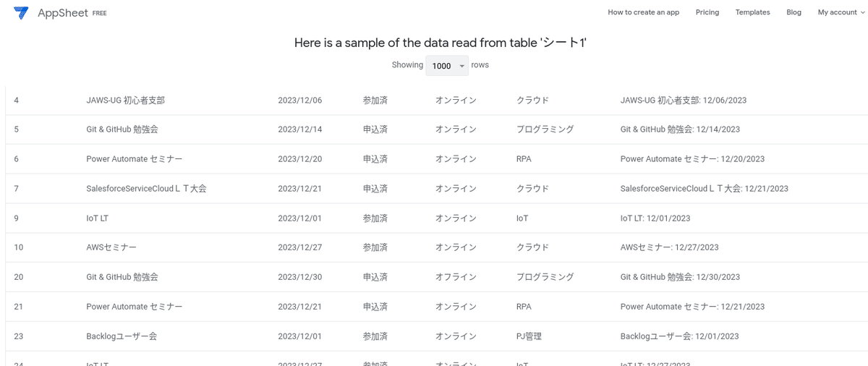The width and height of the screenshot is (868, 366).
Task: Click 'AWSセミナー' name cell in row 10
Action: (111, 247)
